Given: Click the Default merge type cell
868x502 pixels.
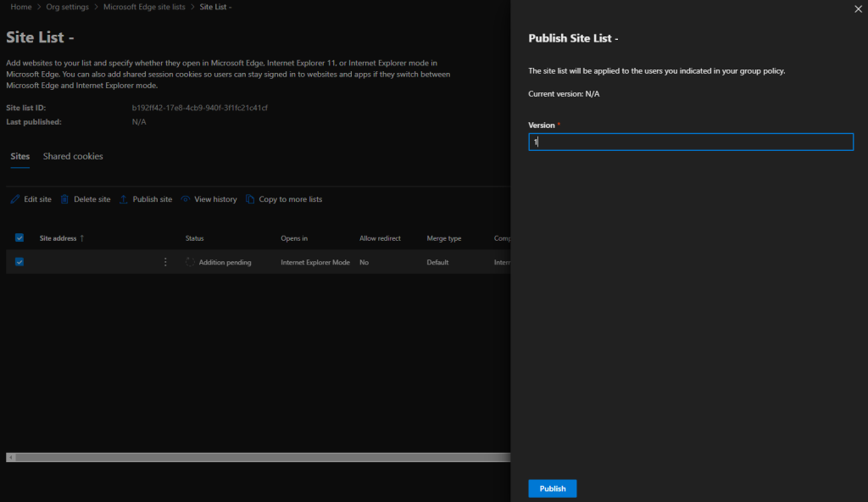Looking at the screenshot, I should coord(437,262).
